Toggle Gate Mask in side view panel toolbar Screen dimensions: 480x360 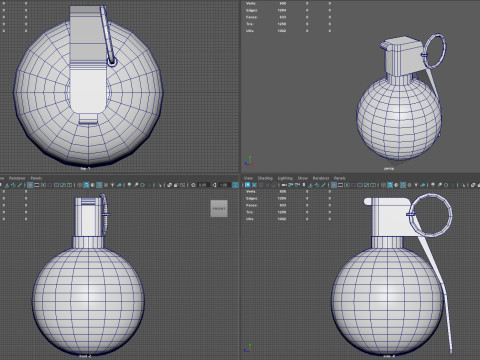click(x=353, y=185)
